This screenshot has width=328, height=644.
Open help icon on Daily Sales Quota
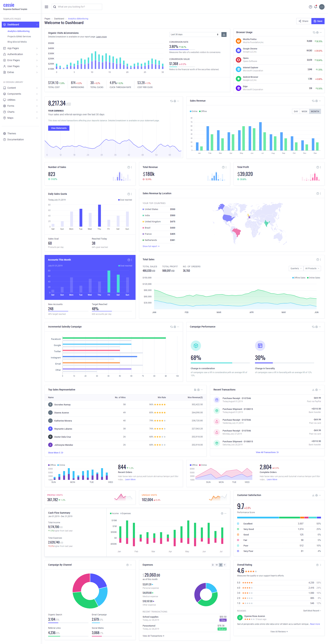(129, 194)
